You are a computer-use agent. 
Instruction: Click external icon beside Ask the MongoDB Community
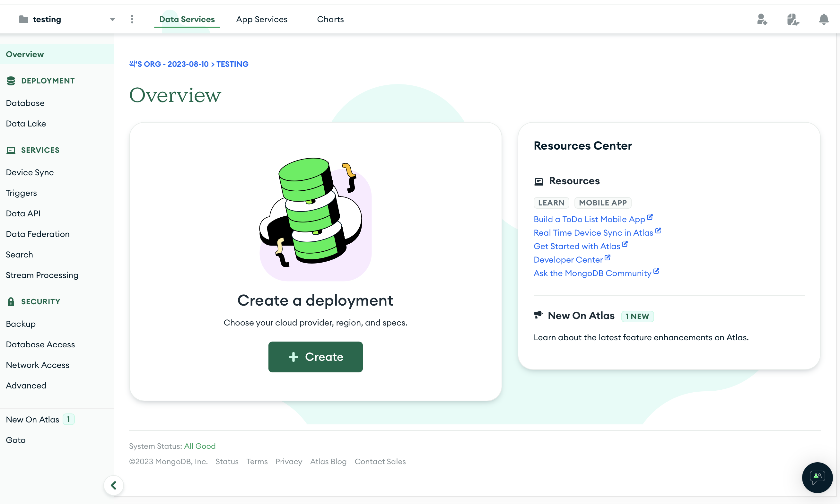(x=656, y=271)
